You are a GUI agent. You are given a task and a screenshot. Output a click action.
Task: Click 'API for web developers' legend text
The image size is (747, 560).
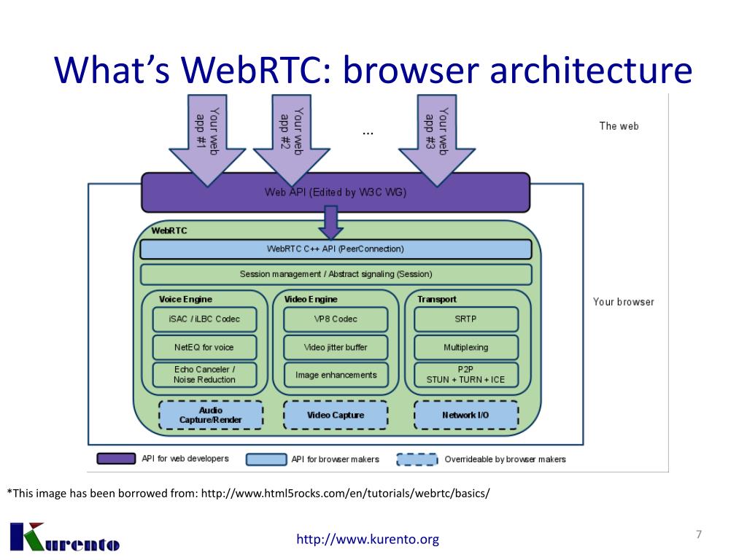coord(185,459)
